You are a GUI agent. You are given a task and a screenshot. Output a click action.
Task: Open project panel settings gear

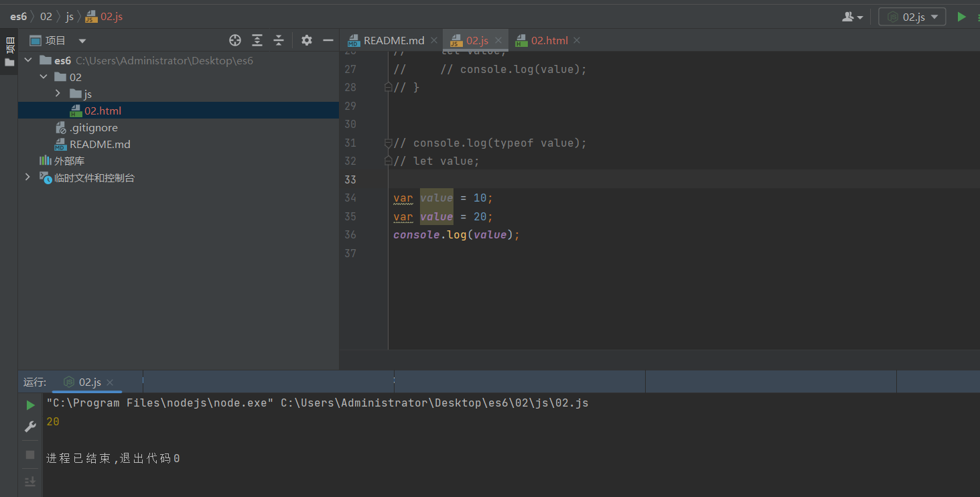(307, 40)
